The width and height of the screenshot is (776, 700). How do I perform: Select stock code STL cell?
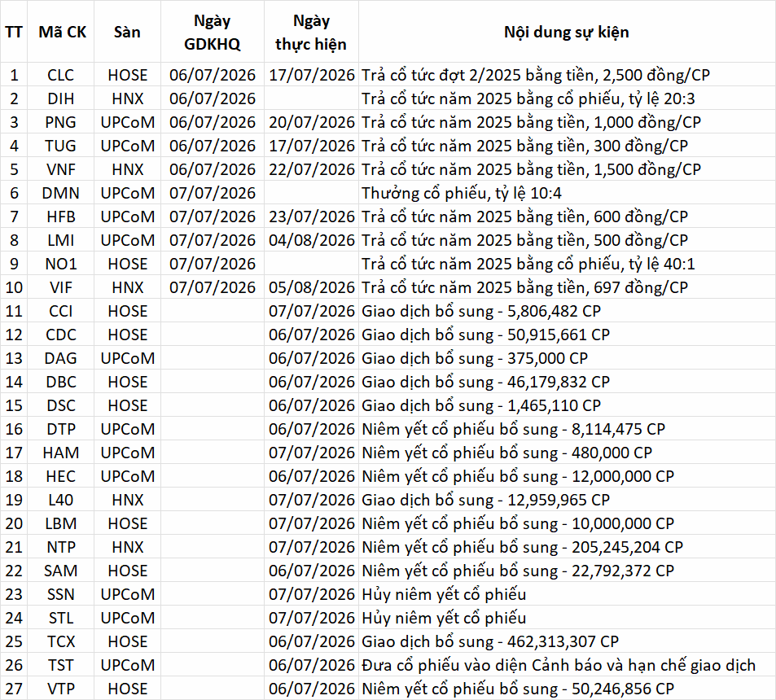pos(61,618)
